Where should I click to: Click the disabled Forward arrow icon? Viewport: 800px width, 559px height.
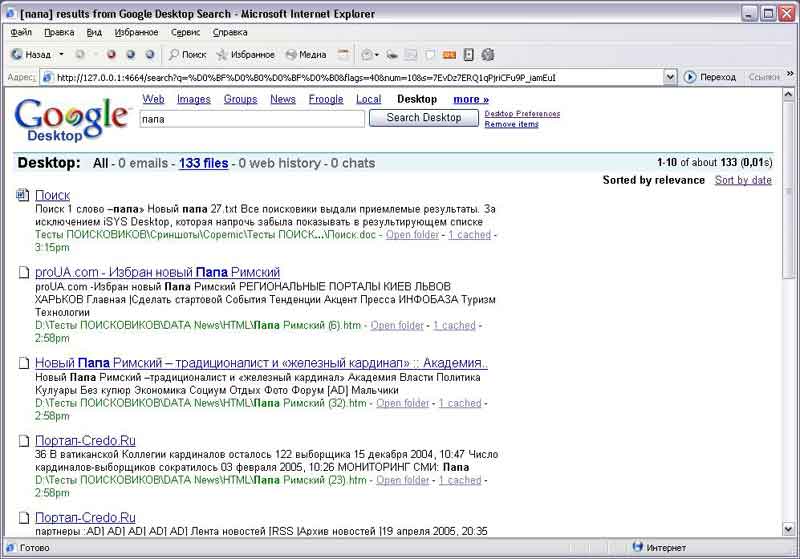[80, 55]
